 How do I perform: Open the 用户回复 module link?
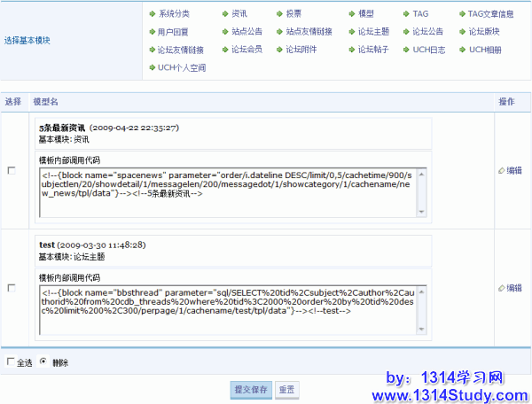173,32
